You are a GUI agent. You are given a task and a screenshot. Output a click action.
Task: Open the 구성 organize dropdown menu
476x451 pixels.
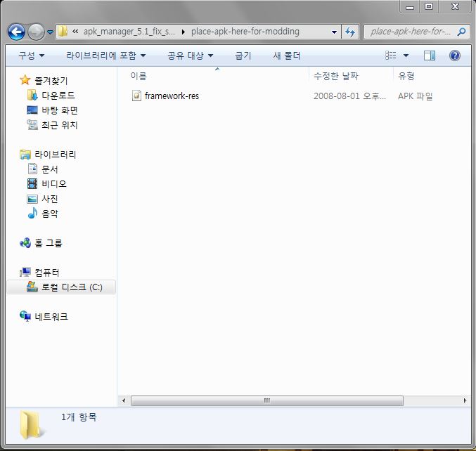coord(31,55)
